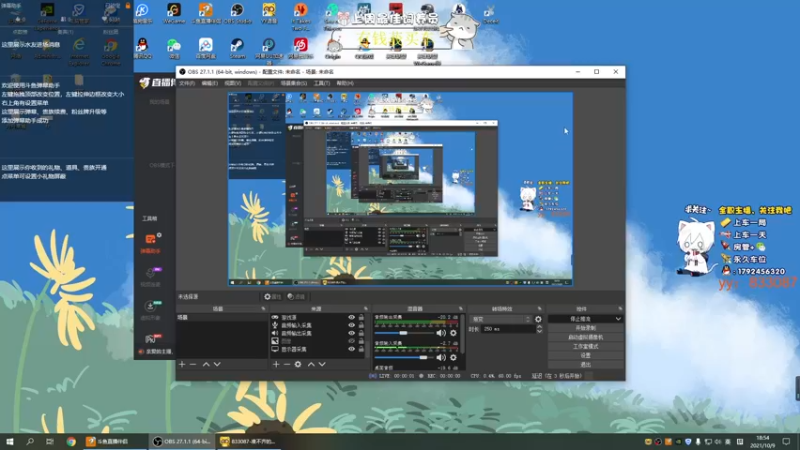Add a new scene with plus icon
Screen dimensions: 800x450
coord(182,364)
